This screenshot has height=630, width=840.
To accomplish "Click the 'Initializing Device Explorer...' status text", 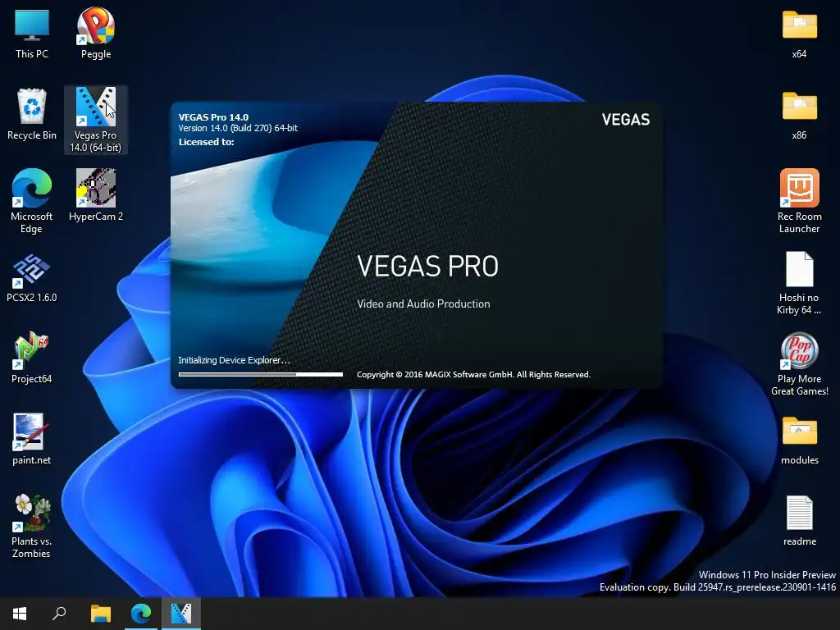I will (x=234, y=360).
